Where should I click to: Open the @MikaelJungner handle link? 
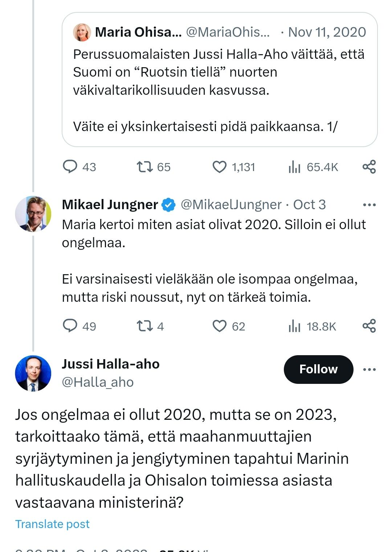tap(231, 205)
